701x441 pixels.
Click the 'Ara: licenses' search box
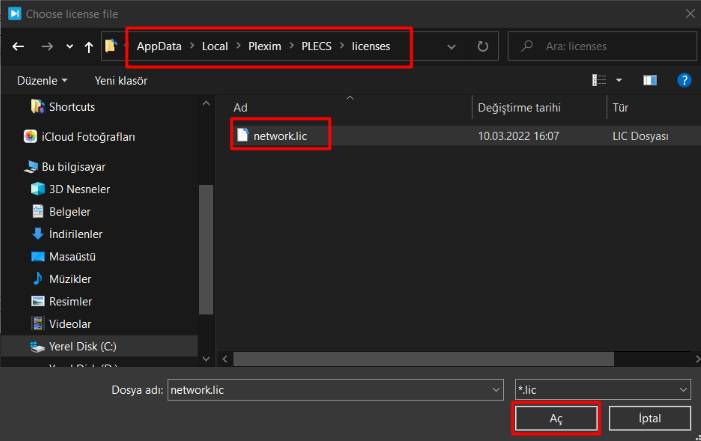(602, 46)
